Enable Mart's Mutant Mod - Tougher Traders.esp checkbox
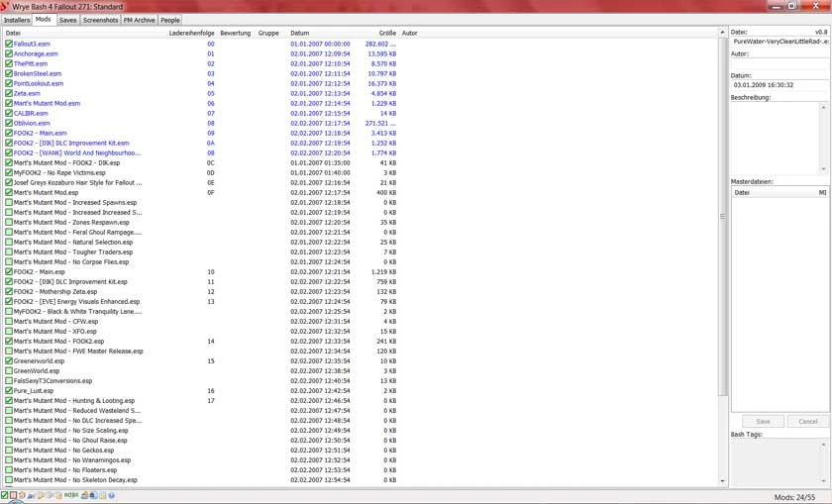The width and height of the screenshot is (832, 504). click(x=9, y=252)
